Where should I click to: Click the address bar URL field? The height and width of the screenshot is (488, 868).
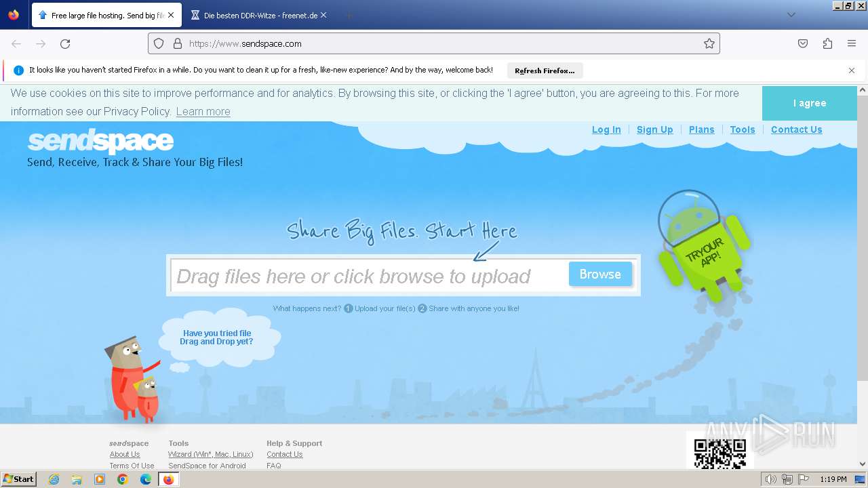tap(434, 43)
